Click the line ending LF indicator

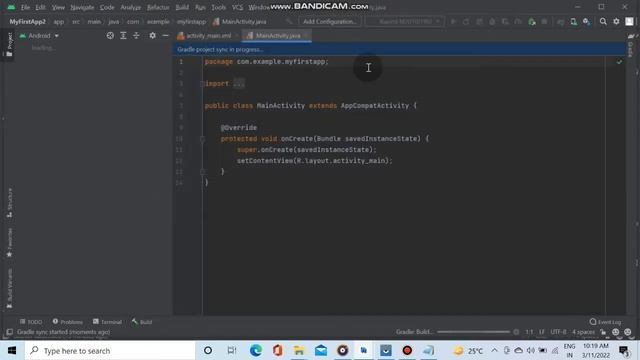click(542, 332)
